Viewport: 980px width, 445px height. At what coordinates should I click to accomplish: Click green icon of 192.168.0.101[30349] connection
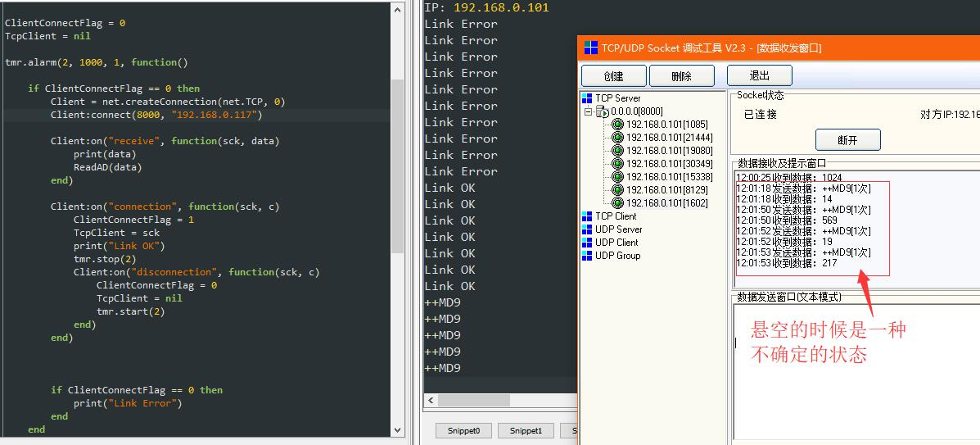click(617, 164)
